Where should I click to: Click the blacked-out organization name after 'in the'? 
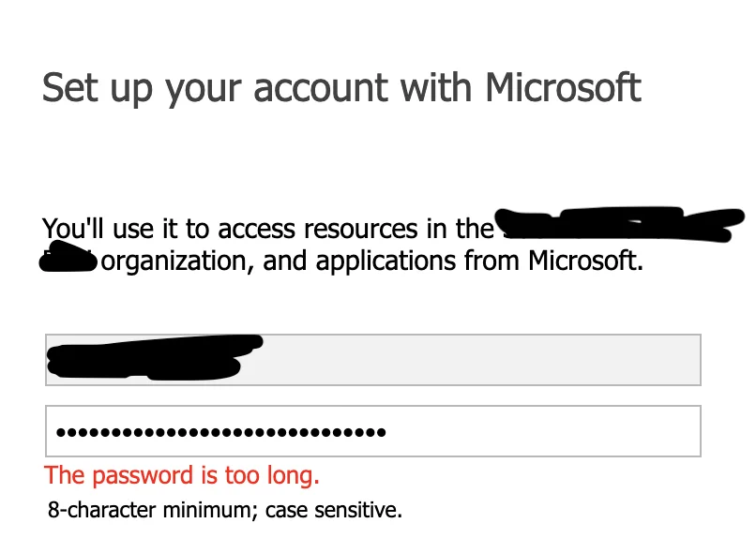click(x=620, y=224)
